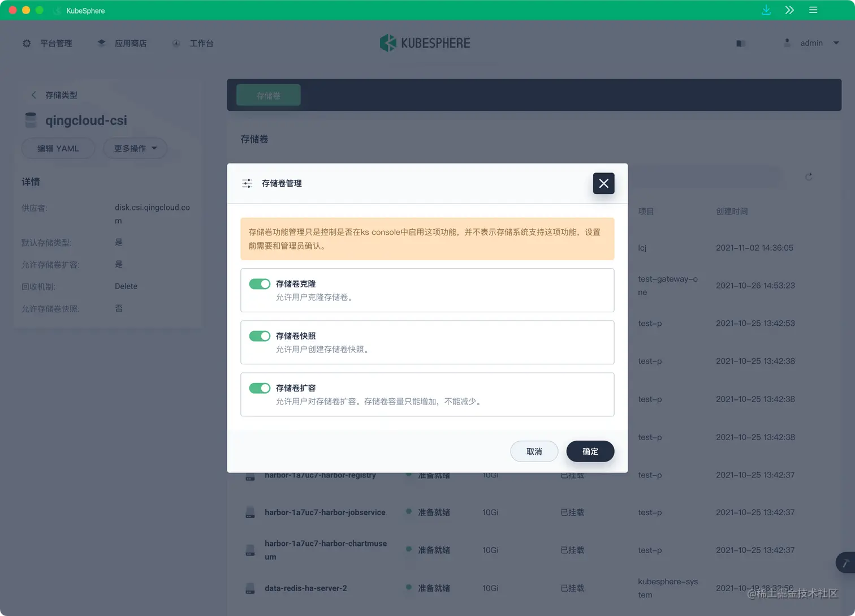Click the yellow macOS minimize button
This screenshot has width=855, height=616.
click(26, 10)
